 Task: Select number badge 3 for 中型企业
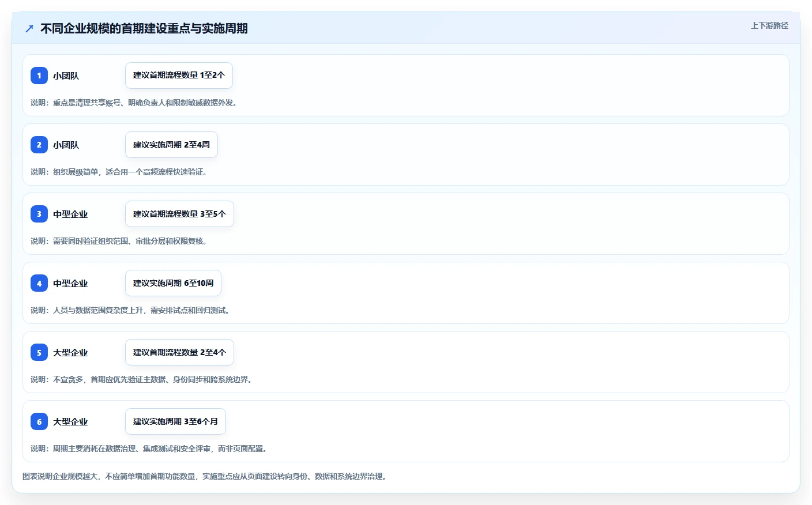click(39, 214)
